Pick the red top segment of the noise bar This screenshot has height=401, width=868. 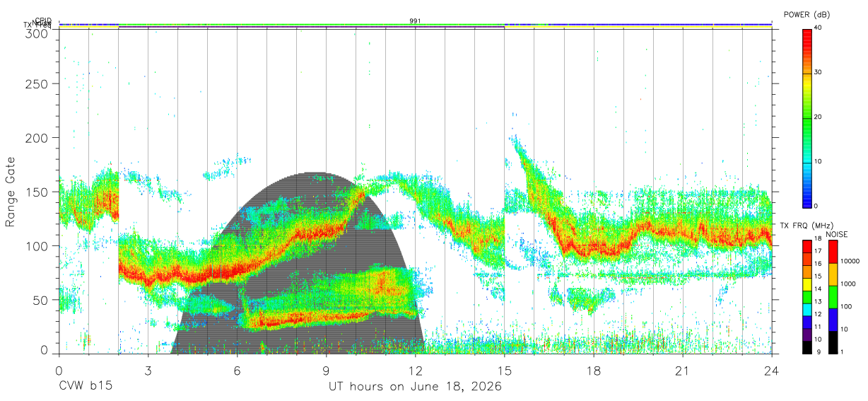point(832,252)
